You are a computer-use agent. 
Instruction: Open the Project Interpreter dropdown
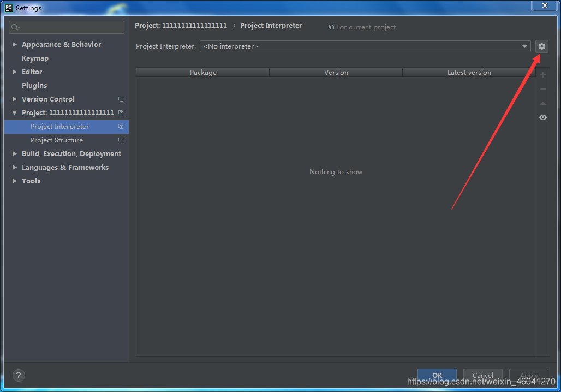365,46
